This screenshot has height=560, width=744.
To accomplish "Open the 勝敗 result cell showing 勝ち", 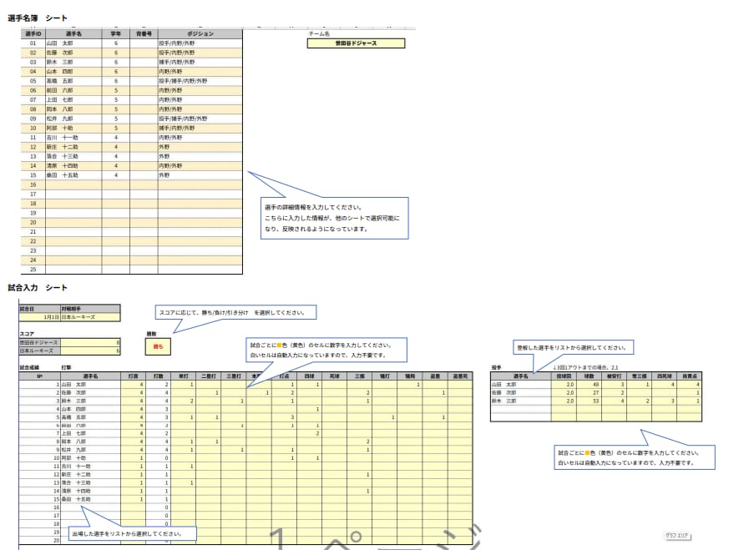I will [x=158, y=346].
